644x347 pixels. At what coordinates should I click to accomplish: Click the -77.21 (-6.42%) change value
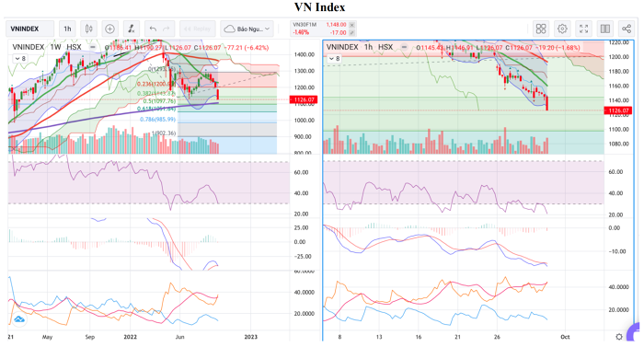point(246,48)
